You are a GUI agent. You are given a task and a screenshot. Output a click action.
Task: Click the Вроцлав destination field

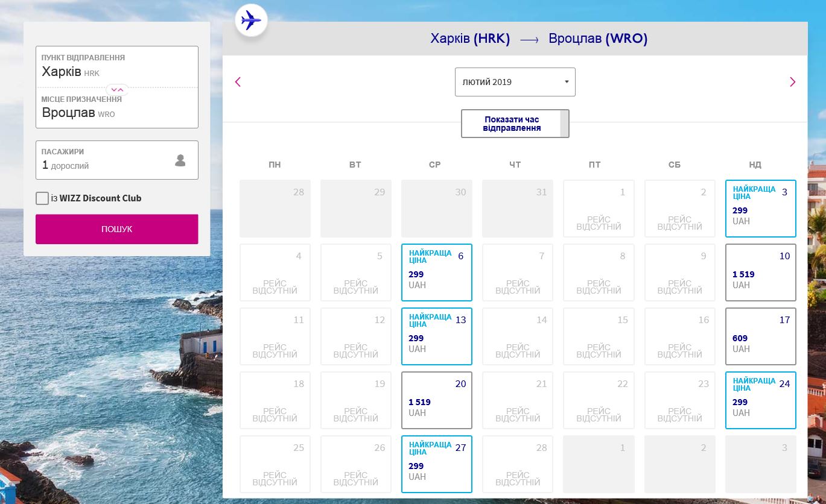[116, 109]
